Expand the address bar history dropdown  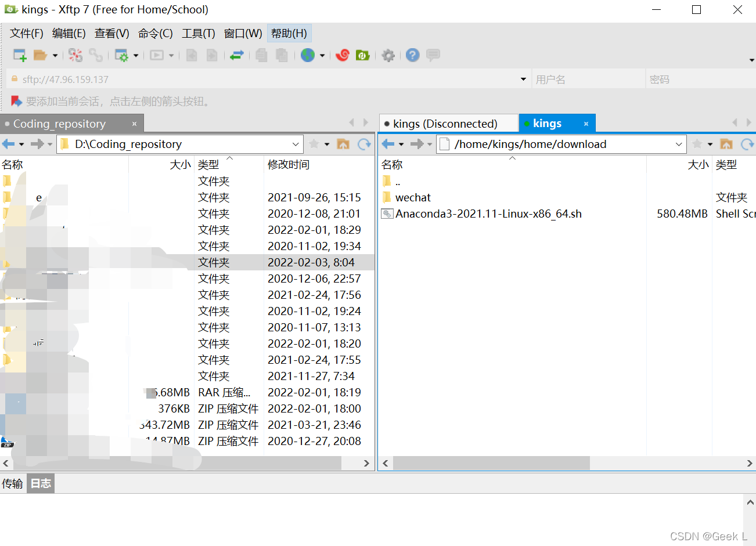523,79
